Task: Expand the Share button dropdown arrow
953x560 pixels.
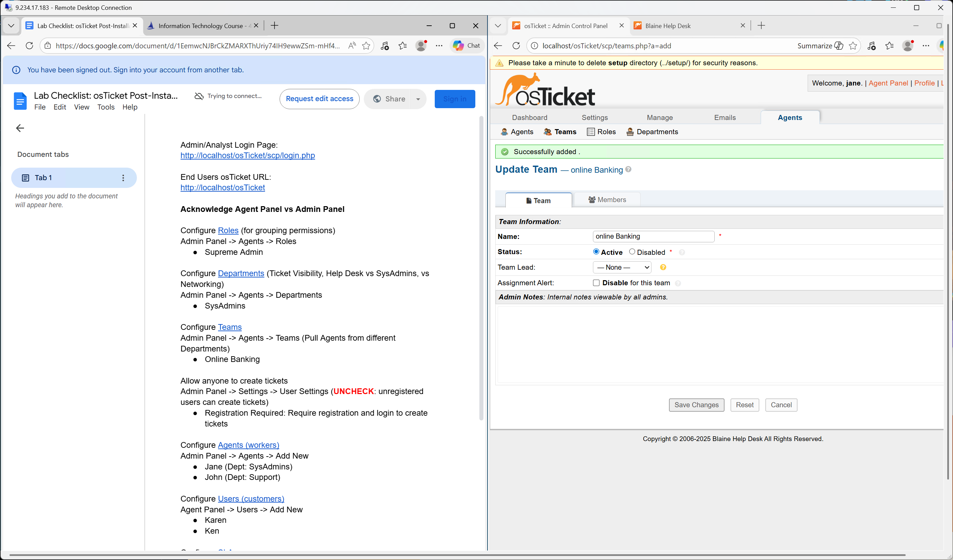Action: coord(418,99)
